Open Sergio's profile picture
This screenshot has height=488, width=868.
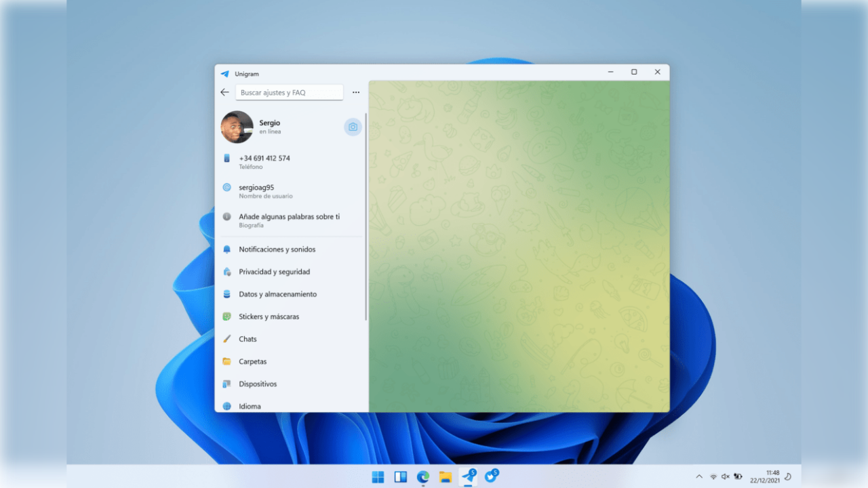click(237, 127)
